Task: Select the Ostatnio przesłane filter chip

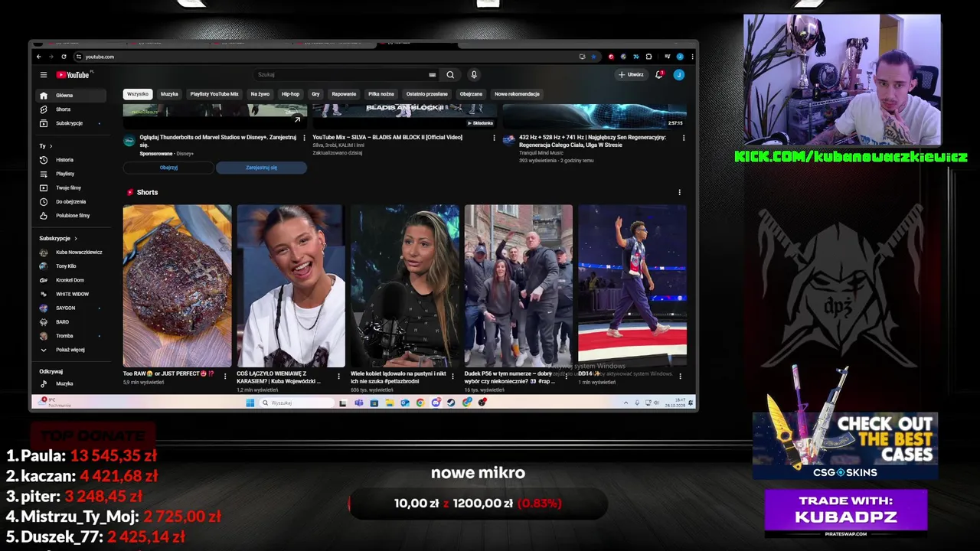Action: point(427,94)
